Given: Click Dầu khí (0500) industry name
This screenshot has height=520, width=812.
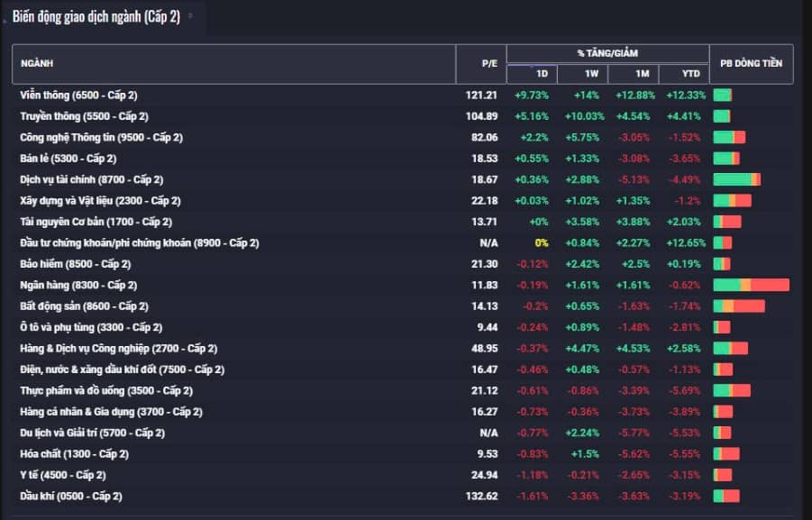Looking at the screenshot, I should (x=71, y=497).
